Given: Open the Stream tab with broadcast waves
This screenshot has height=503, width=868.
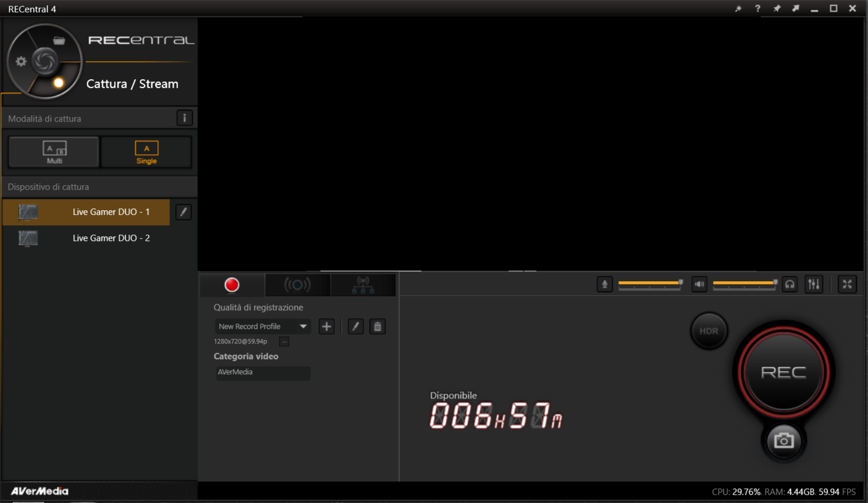Looking at the screenshot, I should [x=297, y=285].
